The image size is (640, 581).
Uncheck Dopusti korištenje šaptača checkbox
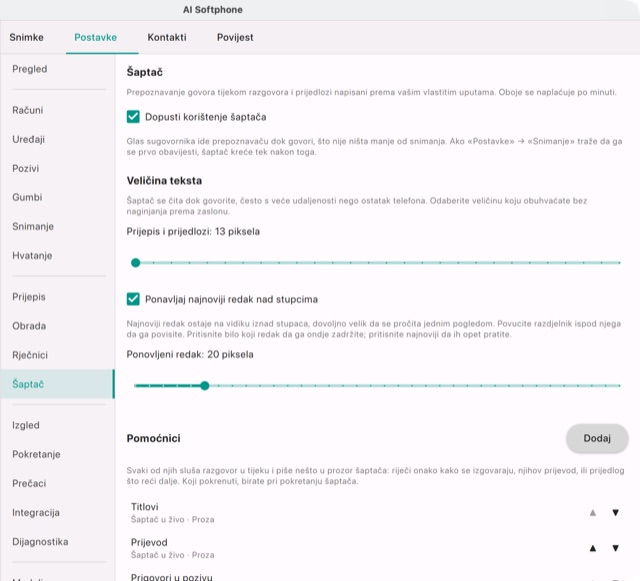point(133,117)
